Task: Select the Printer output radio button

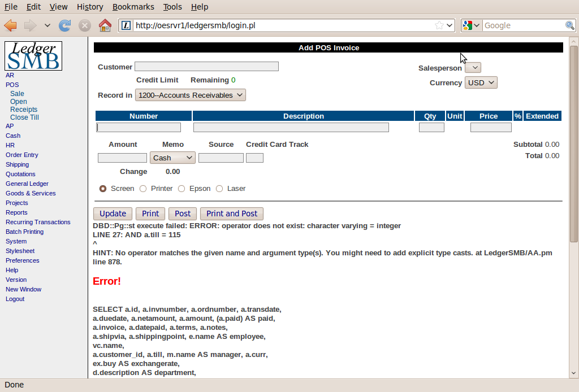Action: [x=143, y=189]
